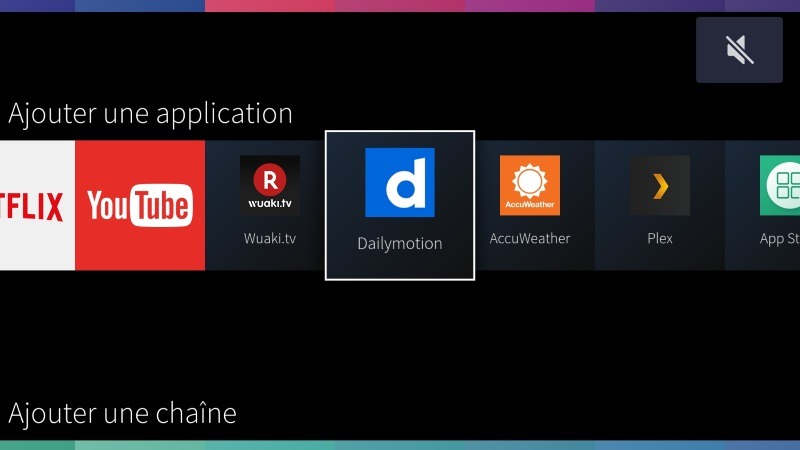Click the App Store text label

[779, 239]
